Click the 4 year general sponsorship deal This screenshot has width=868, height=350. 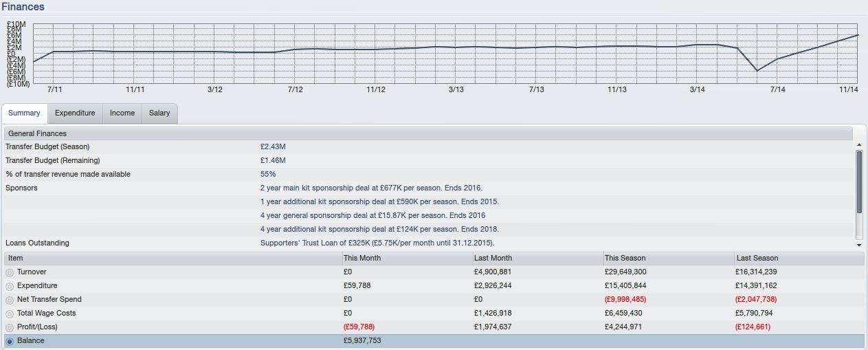click(x=372, y=215)
